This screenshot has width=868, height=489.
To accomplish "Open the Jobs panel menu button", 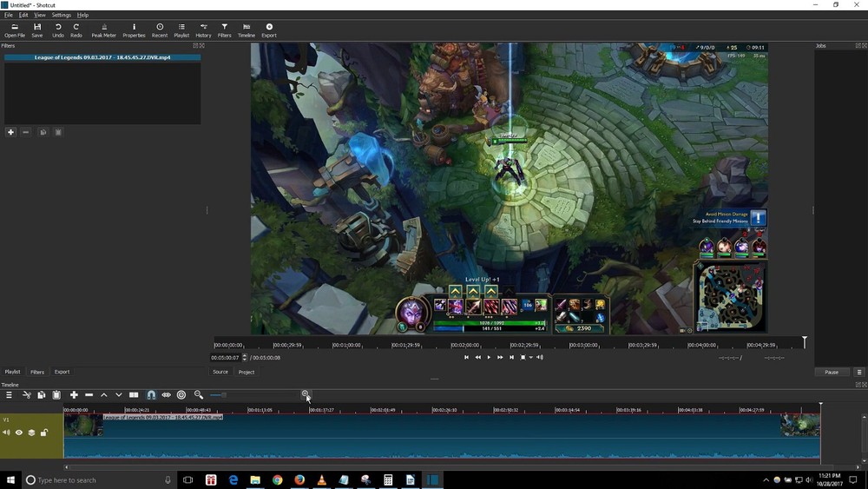I will tap(859, 372).
